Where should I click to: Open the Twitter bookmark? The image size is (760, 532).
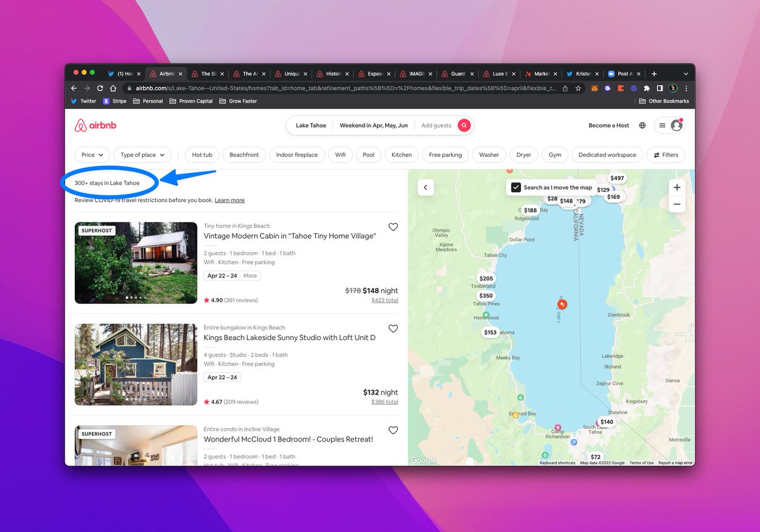point(84,101)
